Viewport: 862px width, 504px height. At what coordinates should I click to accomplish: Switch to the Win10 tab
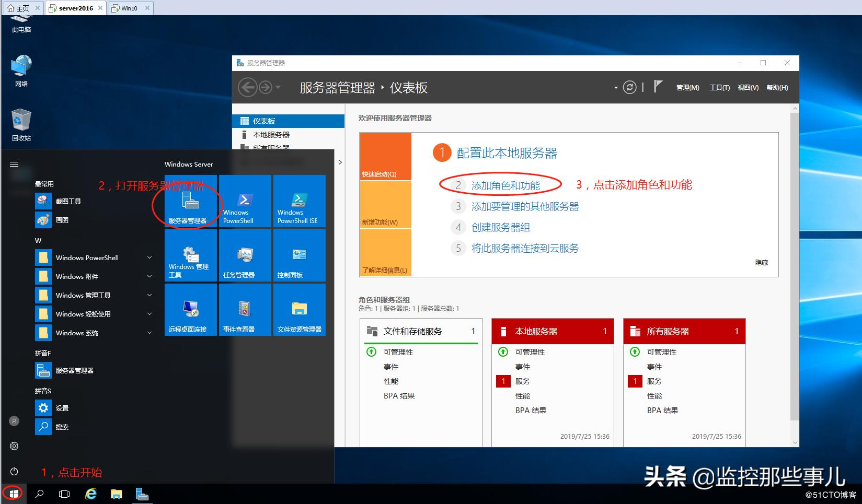[130, 8]
